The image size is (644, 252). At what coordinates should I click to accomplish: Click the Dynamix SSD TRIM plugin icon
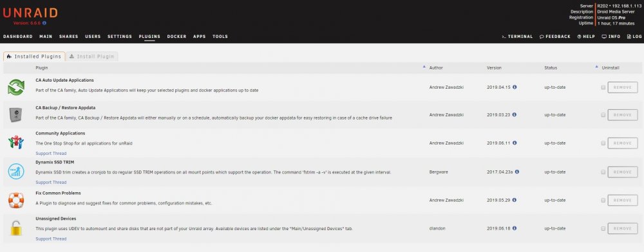(x=16, y=171)
